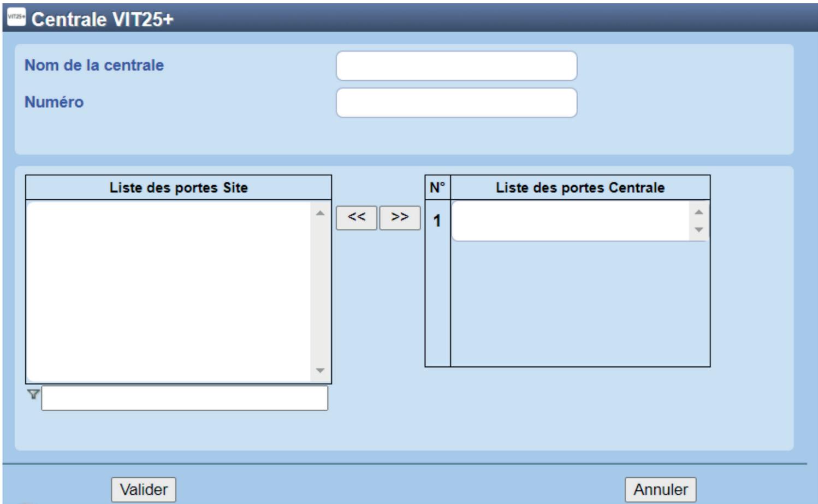818x504 pixels.
Task: Click down arrow of Liste des portes Site scrollbar
Action: click(x=321, y=371)
